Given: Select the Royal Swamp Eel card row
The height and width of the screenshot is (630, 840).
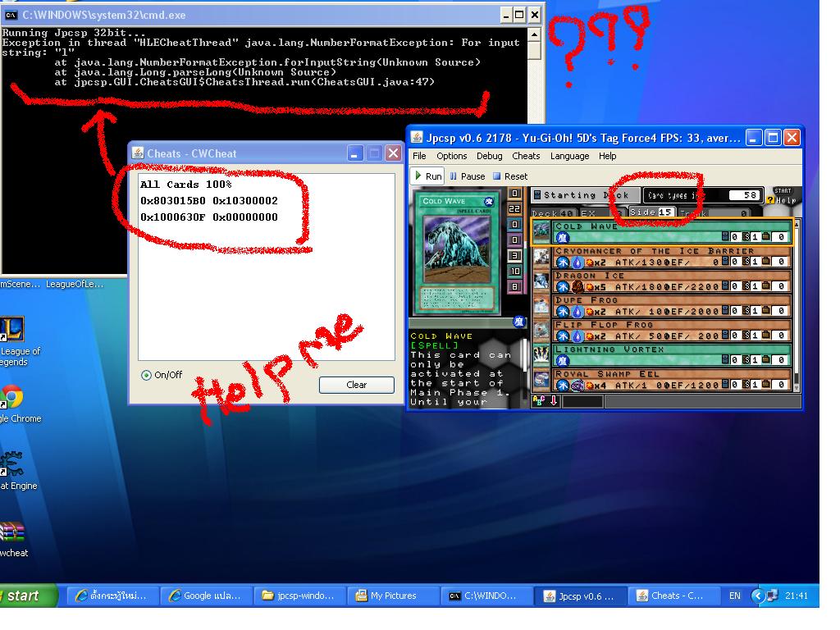Looking at the screenshot, I should 662,380.
